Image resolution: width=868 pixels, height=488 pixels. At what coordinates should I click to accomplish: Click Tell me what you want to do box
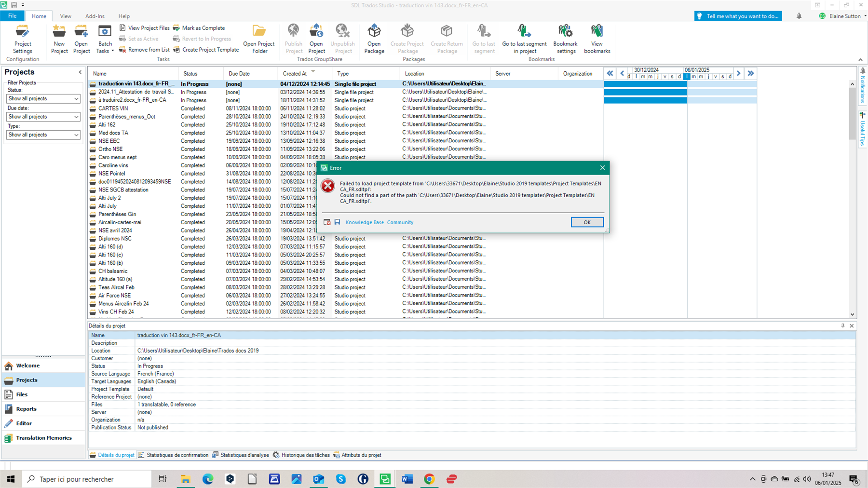coord(738,16)
